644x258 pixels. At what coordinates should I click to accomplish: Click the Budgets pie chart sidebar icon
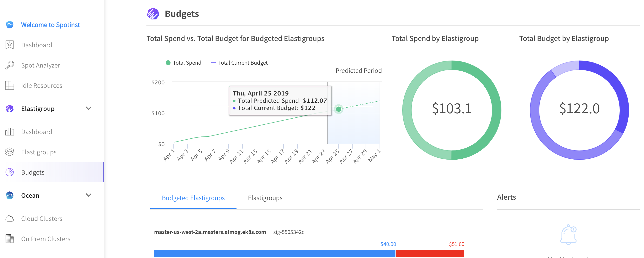[9, 172]
